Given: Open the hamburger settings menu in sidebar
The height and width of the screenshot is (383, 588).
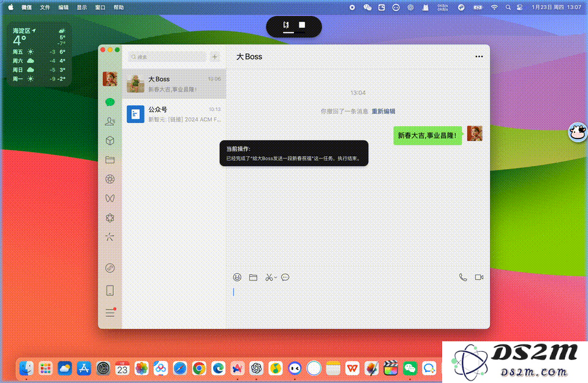Looking at the screenshot, I should (110, 313).
